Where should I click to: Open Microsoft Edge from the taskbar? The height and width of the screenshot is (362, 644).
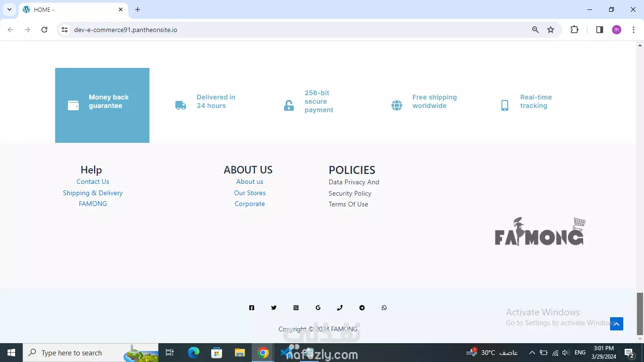tap(194, 353)
